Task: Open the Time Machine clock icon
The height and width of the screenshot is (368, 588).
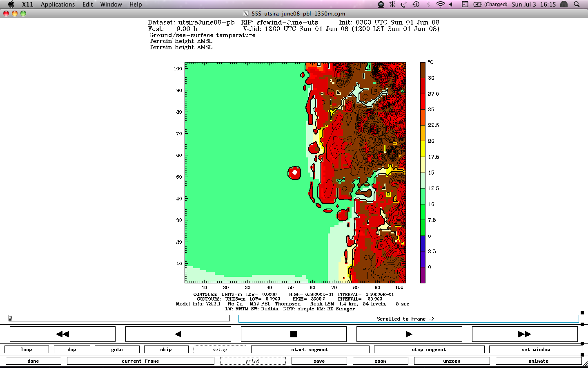Action: tap(416, 4)
